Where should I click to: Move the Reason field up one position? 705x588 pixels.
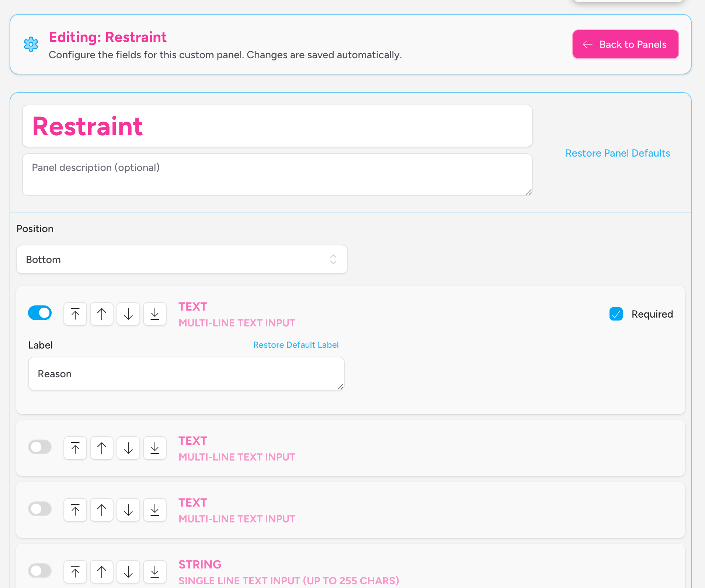(x=101, y=314)
